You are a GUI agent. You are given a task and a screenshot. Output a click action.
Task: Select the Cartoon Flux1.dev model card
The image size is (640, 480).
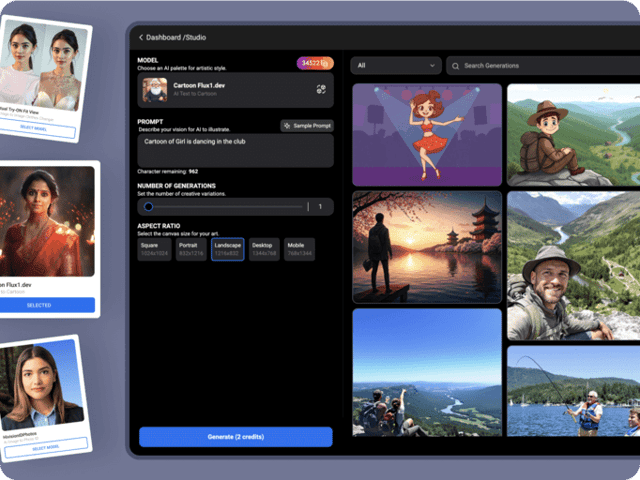pyautogui.click(x=236, y=90)
